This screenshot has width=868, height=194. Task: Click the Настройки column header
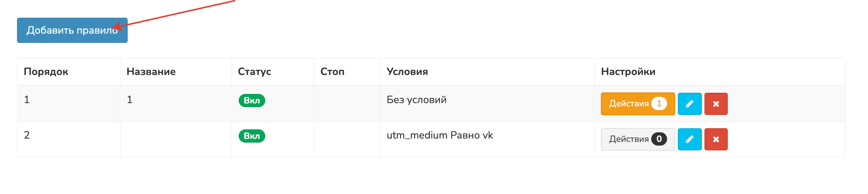pos(628,72)
